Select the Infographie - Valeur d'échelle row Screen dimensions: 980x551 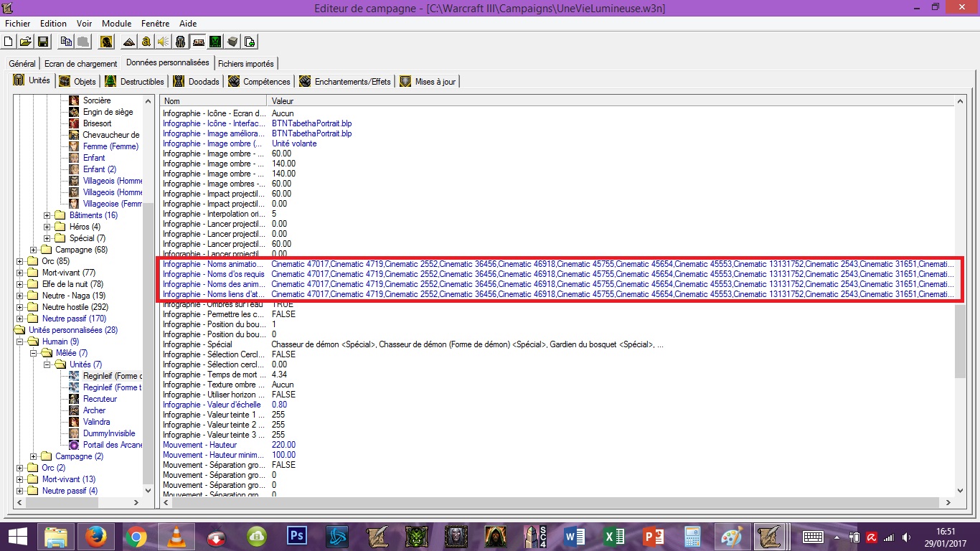(557, 405)
